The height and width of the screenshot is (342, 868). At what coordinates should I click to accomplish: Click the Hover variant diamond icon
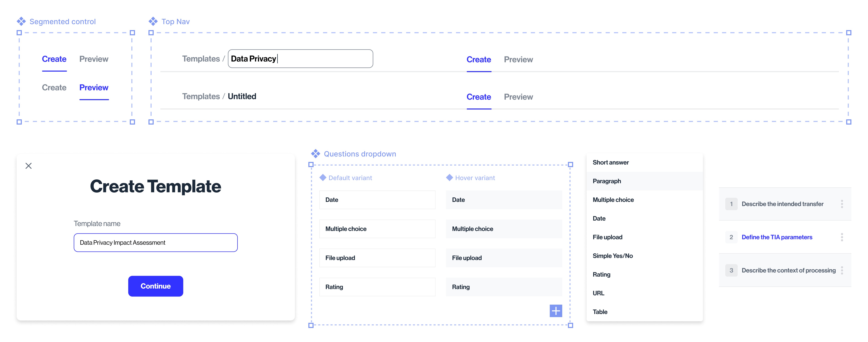(449, 177)
